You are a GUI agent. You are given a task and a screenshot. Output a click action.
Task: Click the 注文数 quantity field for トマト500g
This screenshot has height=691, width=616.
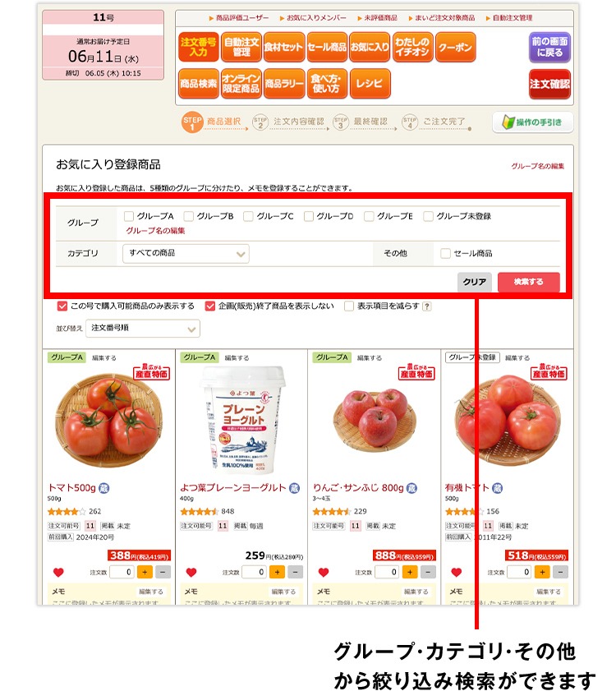pyautogui.click(x=122, y=572)
